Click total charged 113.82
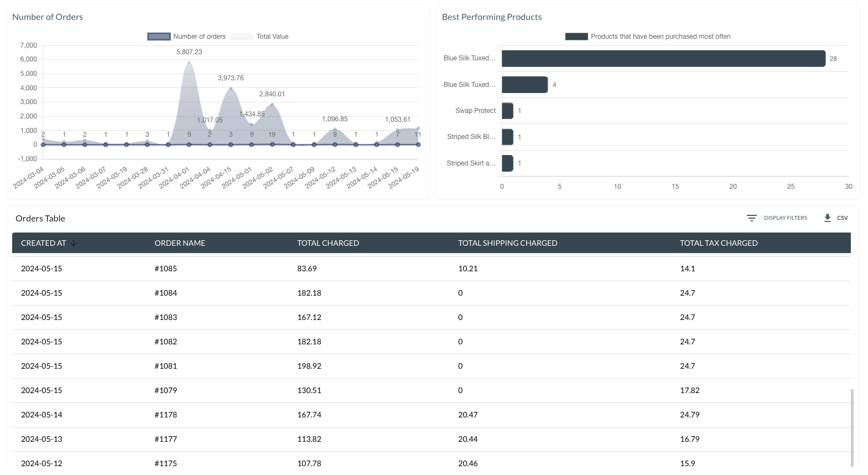The height and width of the screenshot is (475, 868). click(x=309, y=439)
